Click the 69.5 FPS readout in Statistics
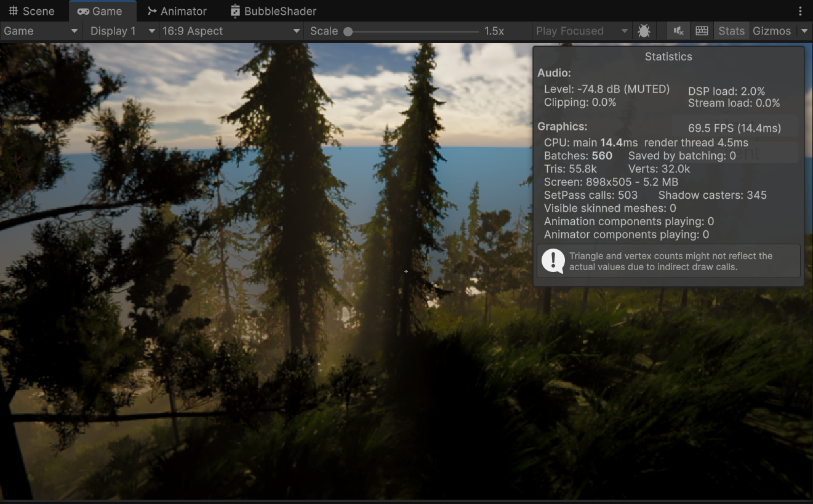This screenshot has height=504, width=813. pyautogui.click(x=734, y=127)
